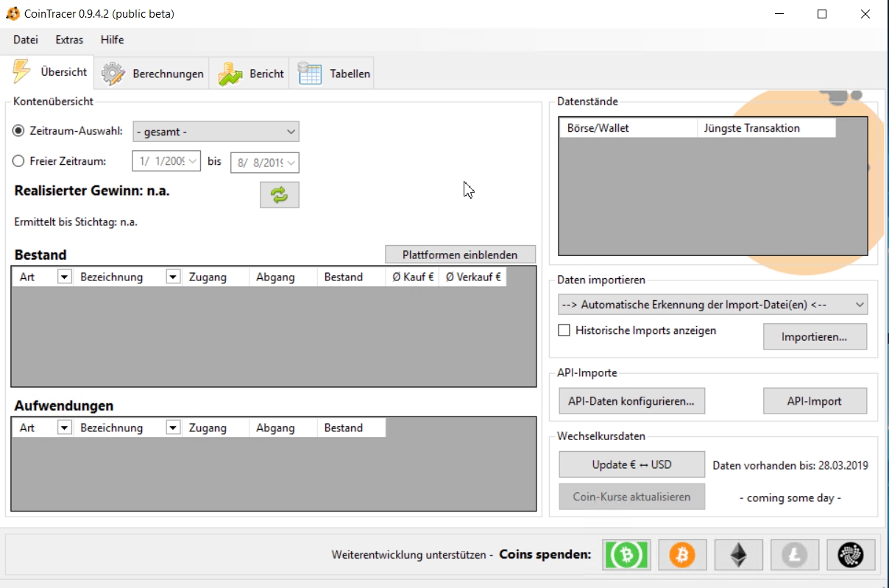Open the Datei menu
This screenshot has height=588, width=889.
coord(26,40)
